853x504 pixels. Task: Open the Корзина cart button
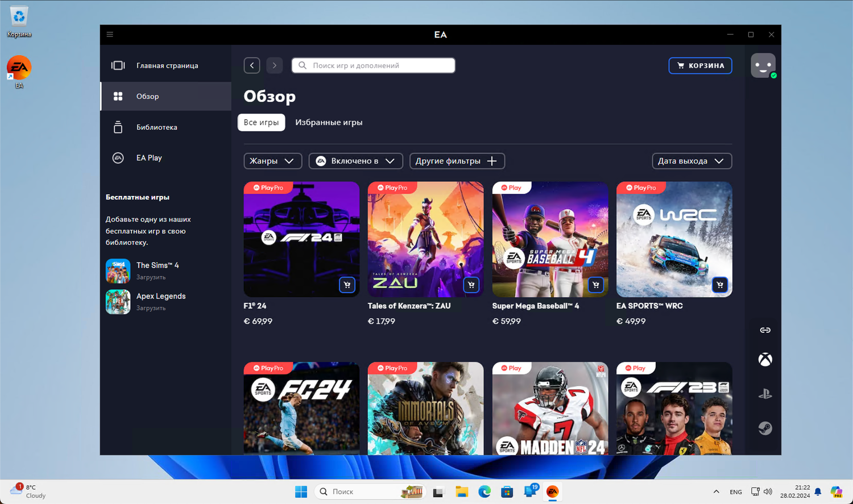coord(700,65)
